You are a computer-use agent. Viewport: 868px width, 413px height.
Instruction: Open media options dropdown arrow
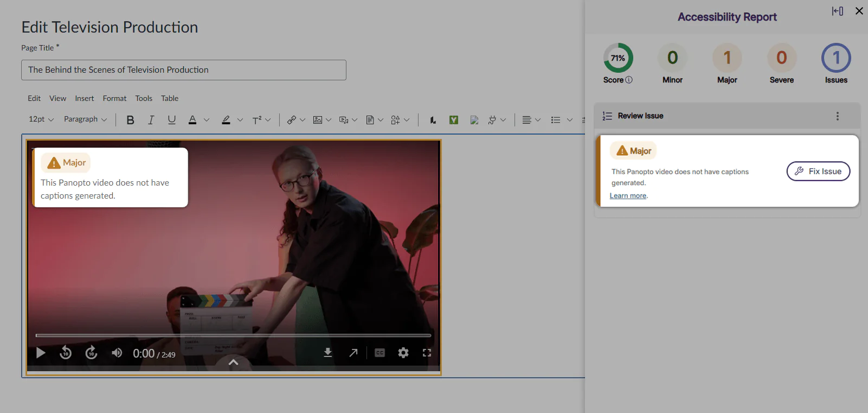pos(355,120)
